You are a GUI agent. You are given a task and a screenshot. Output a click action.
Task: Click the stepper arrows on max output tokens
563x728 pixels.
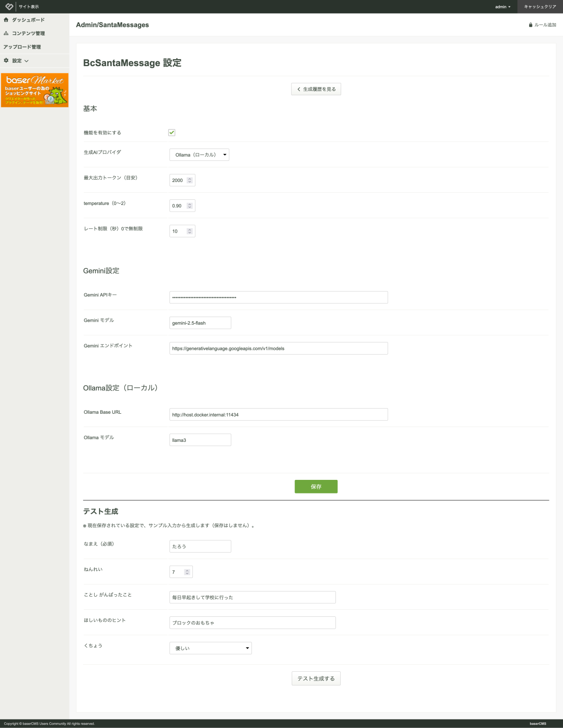[190, 180]
